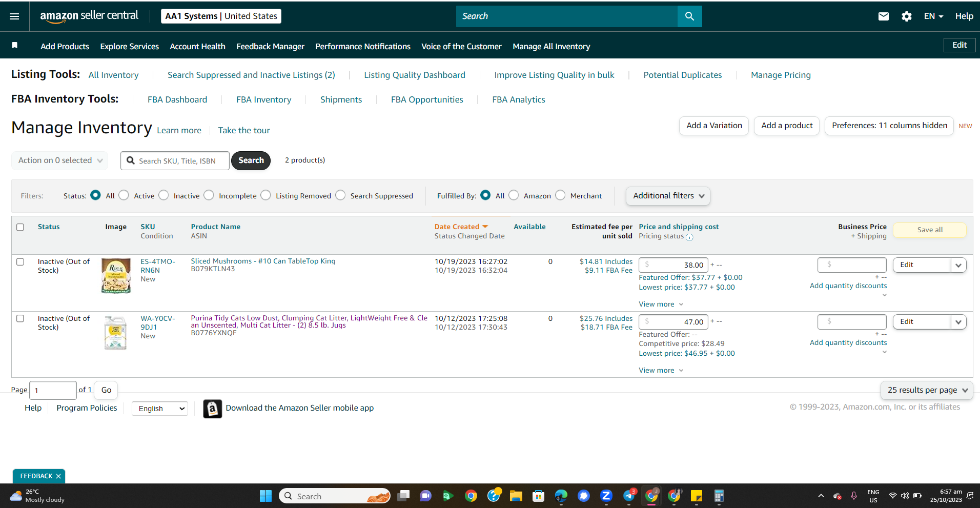Open the settings gear icon
The image size is (980, 508).
point(906,16)
